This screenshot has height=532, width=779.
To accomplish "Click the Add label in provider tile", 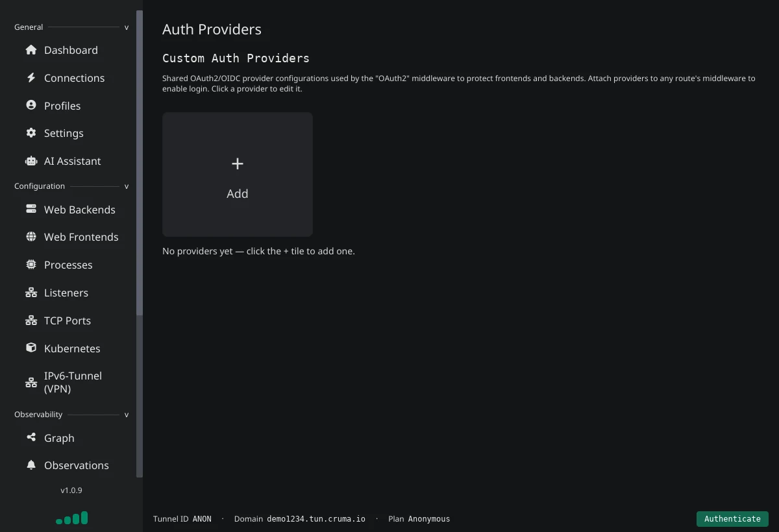I will [238, 193].
